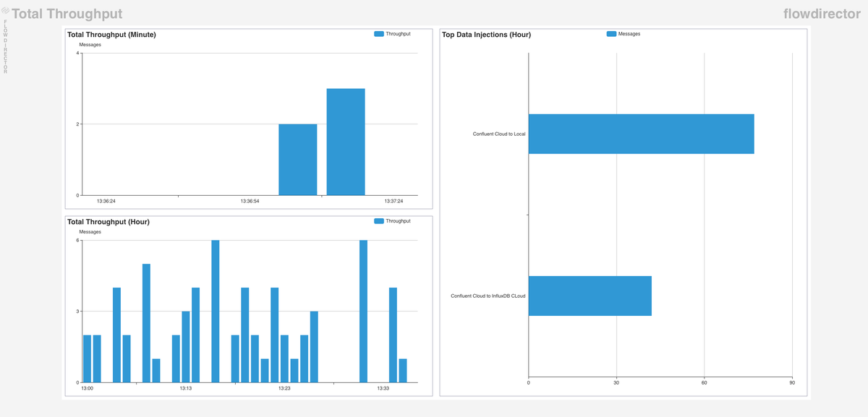This screenshot has width=868, height=417.
Task: Click the 13:36:24 time label
Action: click(x=106, y=201)
